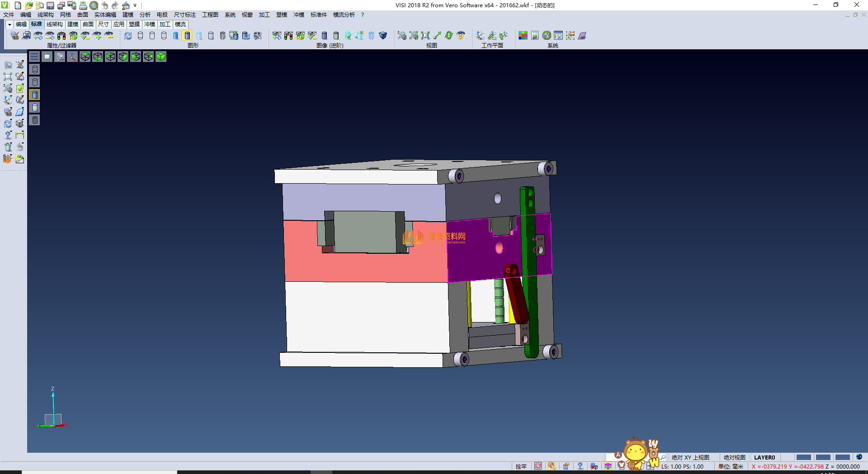This screenshot has width=868, height=474.
Task: Click the save file floppy disk icon
Action: tap(50, 5)
